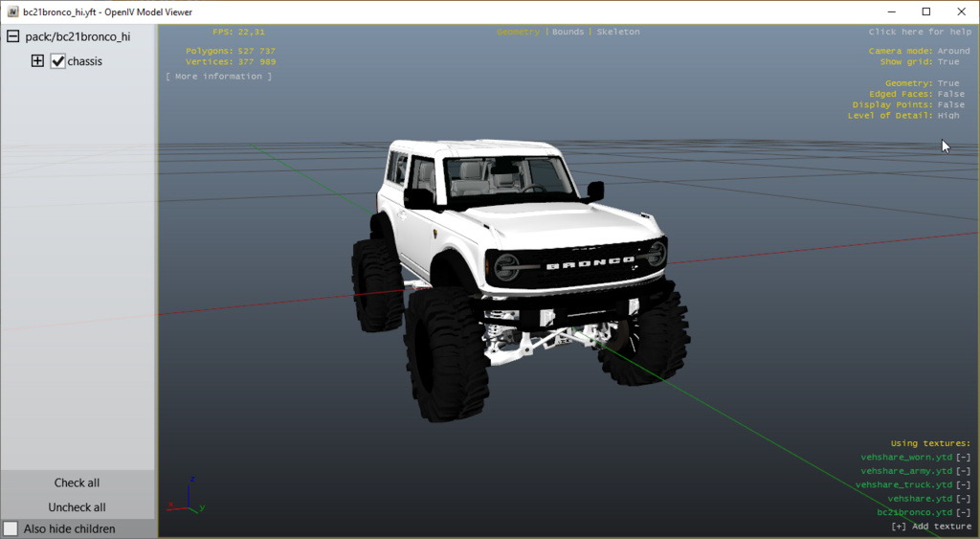
Task: Select pack:/bc21bronco_hi root item
Action: pos(78,37)
